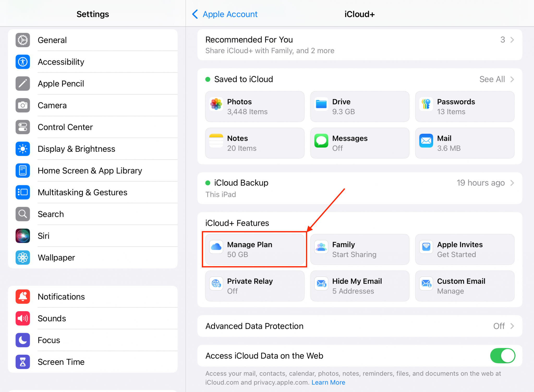Viewport: 534px width, 392px height.
Task: Toggle Advanced Data Protection setting
Action: pyautogui.click(x=359, y=326)
